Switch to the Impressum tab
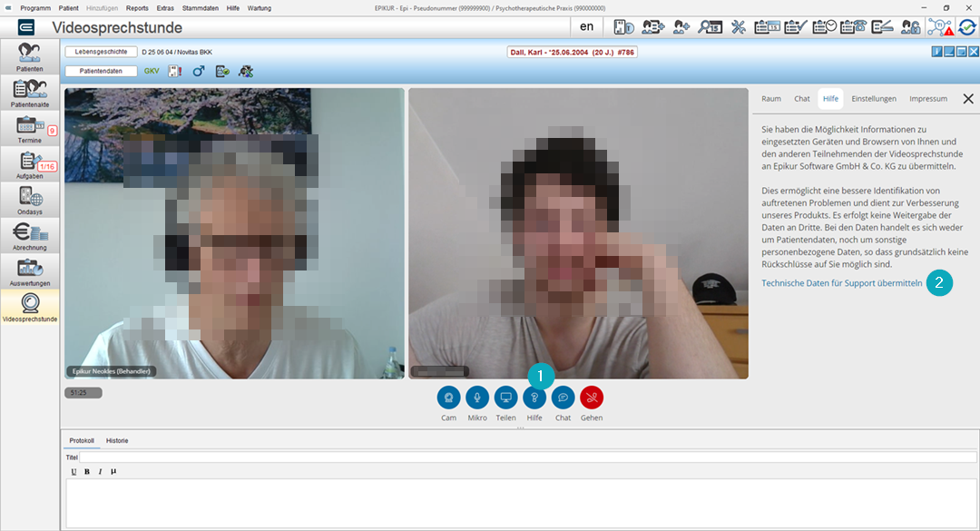 click(928, 99)
